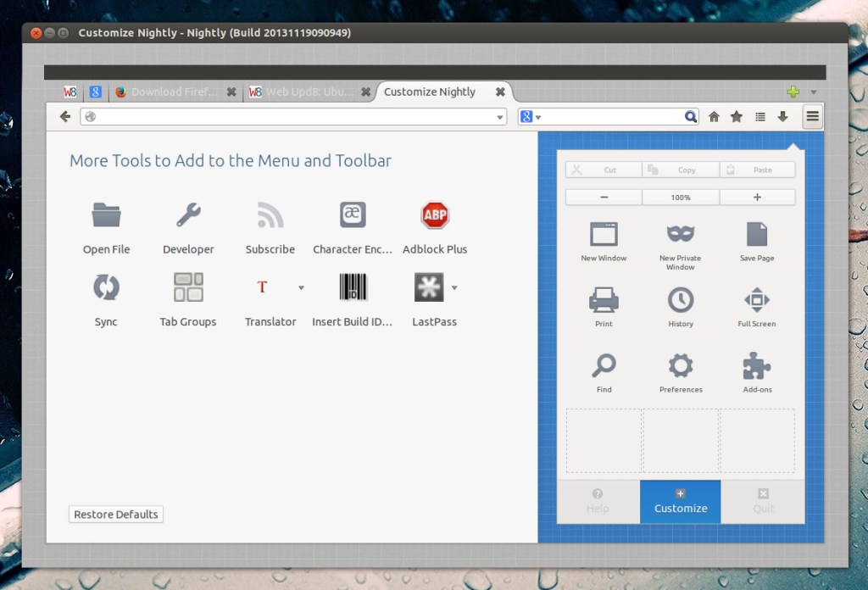Select the Developer wrench icon
Viewport: 868px width, 590px height.
pyautogui.click(x=187, y=214)
